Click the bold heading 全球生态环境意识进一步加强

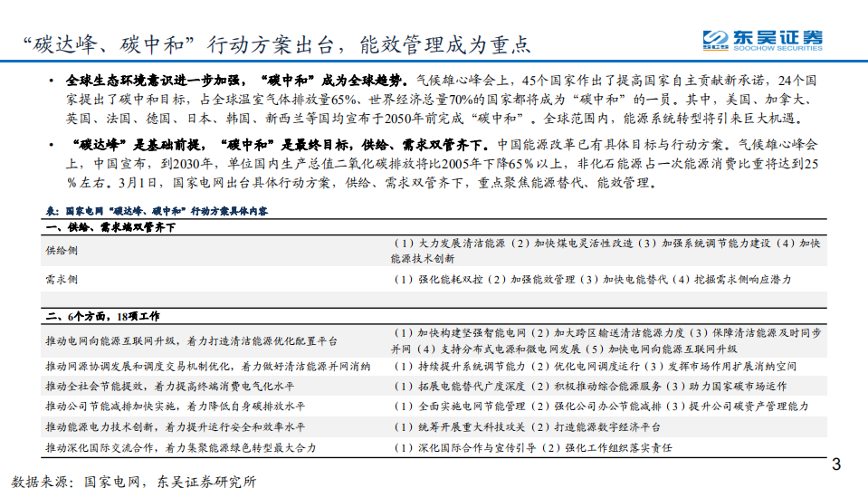click(153, 81)
